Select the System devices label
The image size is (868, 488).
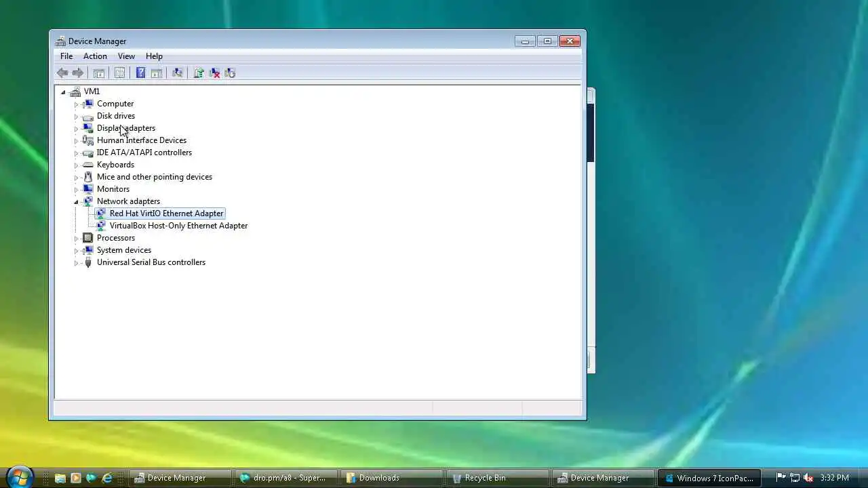coord(124,250)
